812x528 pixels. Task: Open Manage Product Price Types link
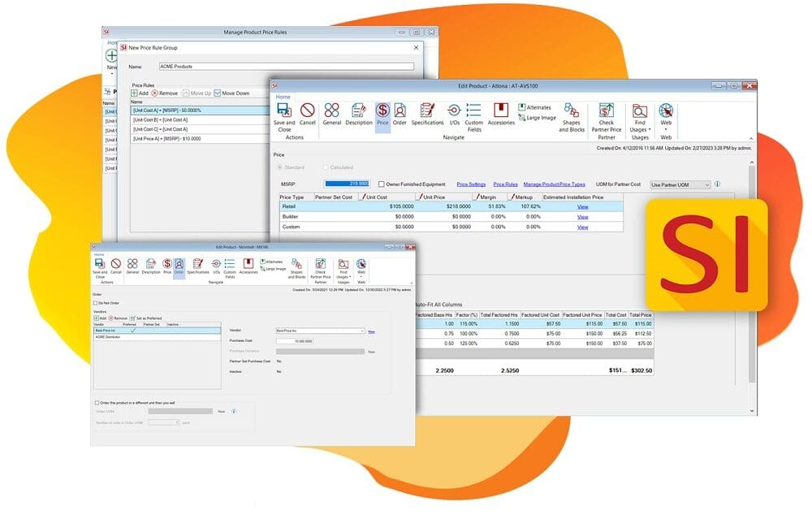[x=554, y=184]
